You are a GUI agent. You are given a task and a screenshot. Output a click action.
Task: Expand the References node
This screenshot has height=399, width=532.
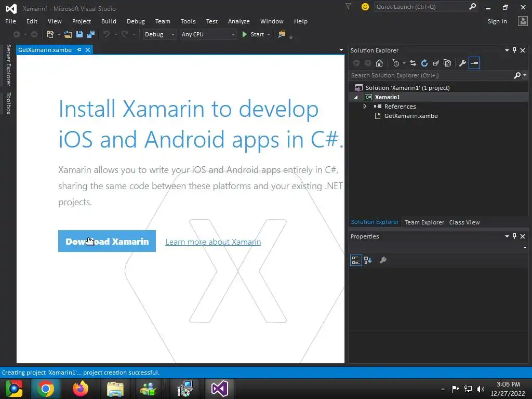click(x=365, y=107)
